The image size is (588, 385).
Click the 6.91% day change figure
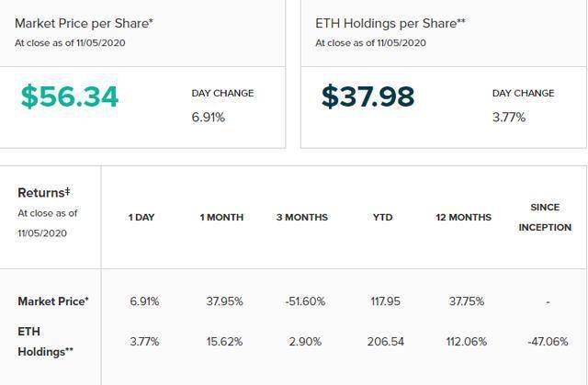[209, 118]
